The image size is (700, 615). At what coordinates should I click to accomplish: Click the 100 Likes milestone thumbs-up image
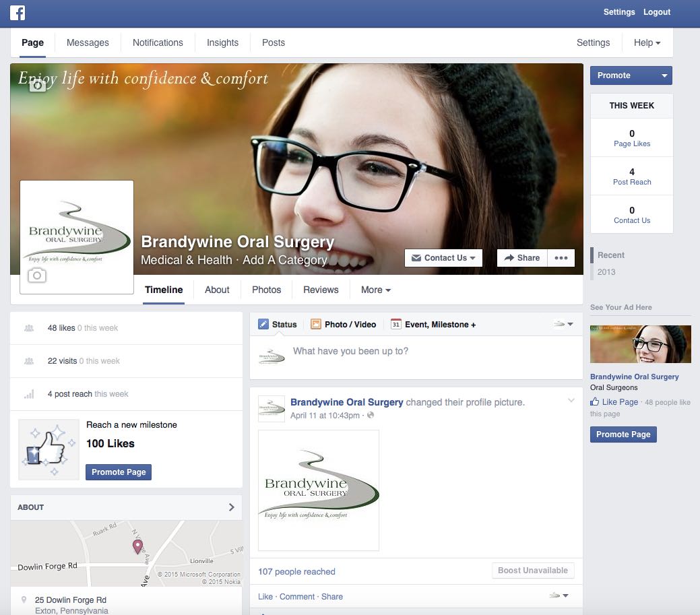tap(49, 449)
